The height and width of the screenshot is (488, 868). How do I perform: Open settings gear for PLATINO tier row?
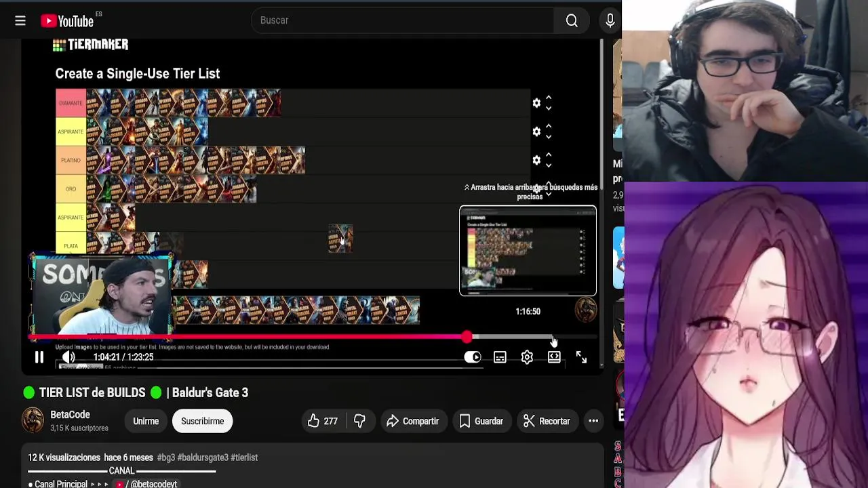click(536, 160)
